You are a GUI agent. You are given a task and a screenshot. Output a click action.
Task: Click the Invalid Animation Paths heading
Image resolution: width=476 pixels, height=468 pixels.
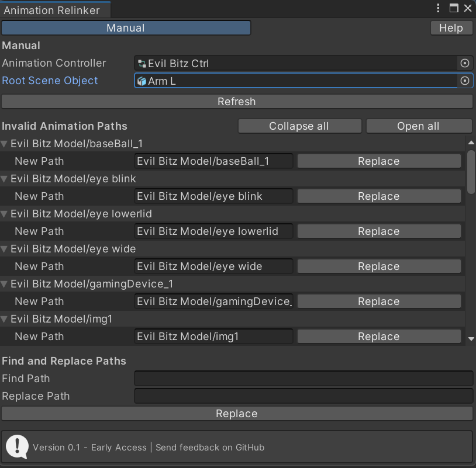click(x=64, y=126)
